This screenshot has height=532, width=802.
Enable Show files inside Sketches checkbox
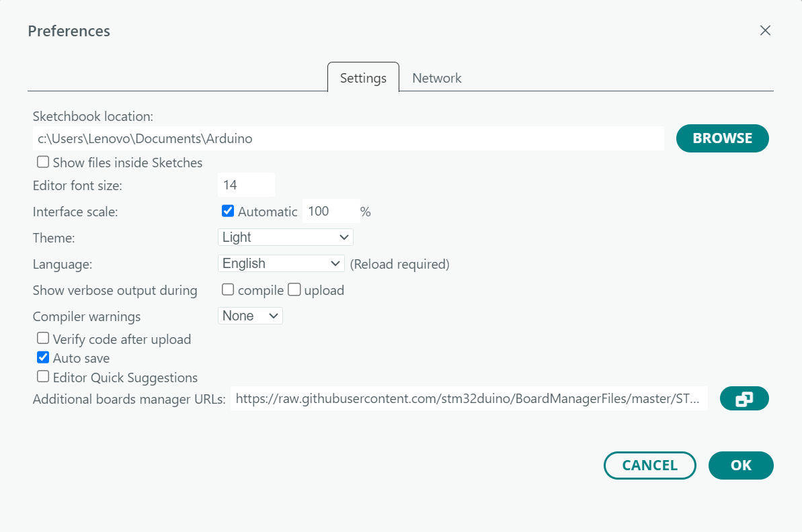tap(43, 162)
